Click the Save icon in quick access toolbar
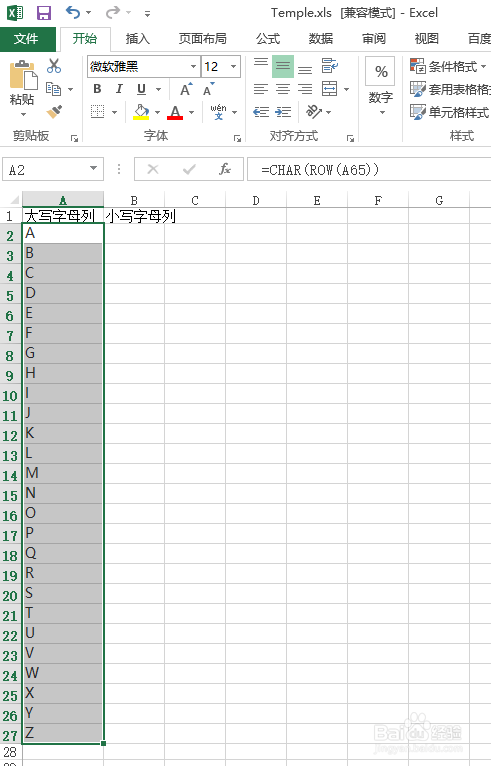 (44, 13)
